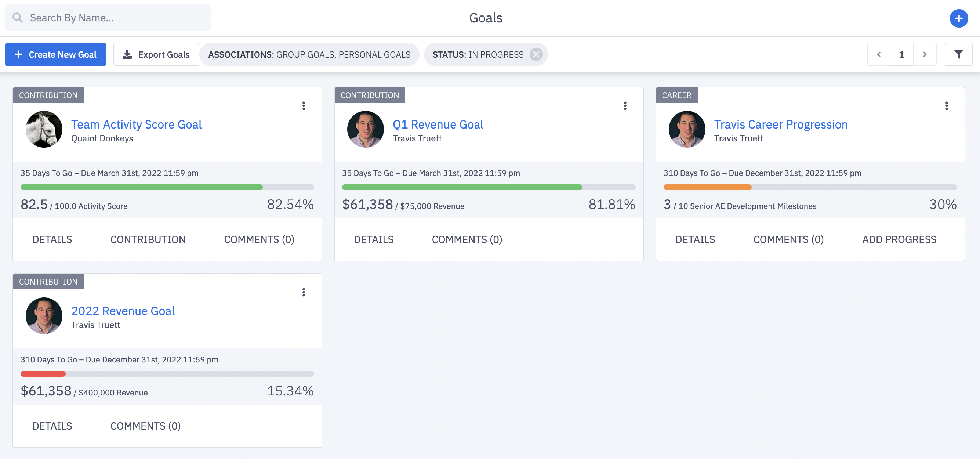Open Team Activity Score Goal options menu
The image size is (980, 459).
tap(304, 105)
